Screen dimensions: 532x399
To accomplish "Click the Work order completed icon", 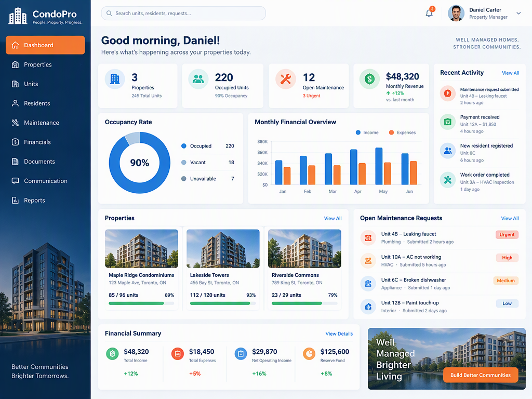I will pos(447,180).
